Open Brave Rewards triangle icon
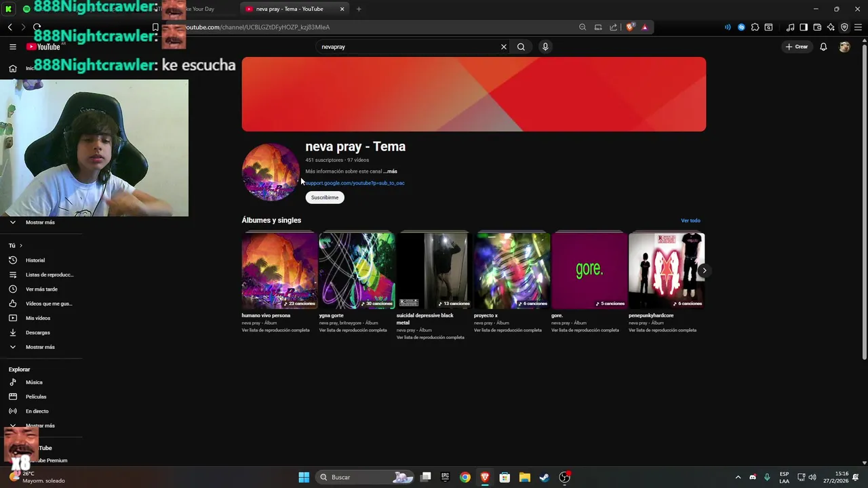The image size is (868, 488). coord(644,27)
